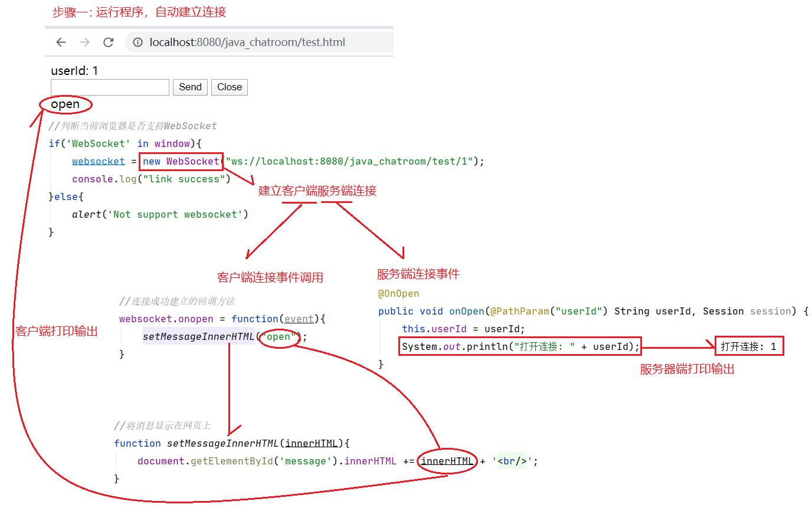Image resolution: width=812 pixels, height=524 pixels.
Task: Click the label '客户端打印输出'
Action: pos(57,331)
